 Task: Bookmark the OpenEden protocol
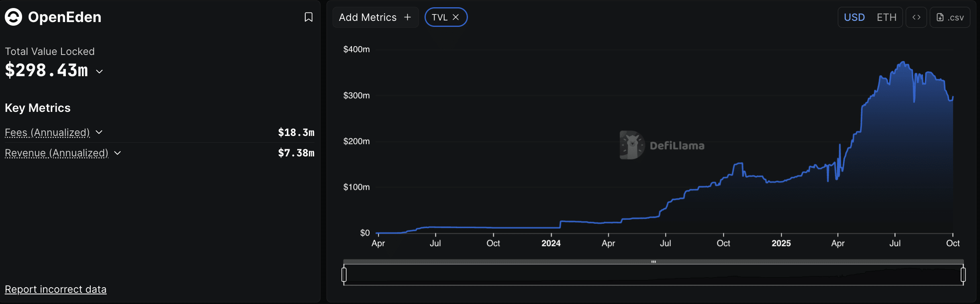(308, 17)
